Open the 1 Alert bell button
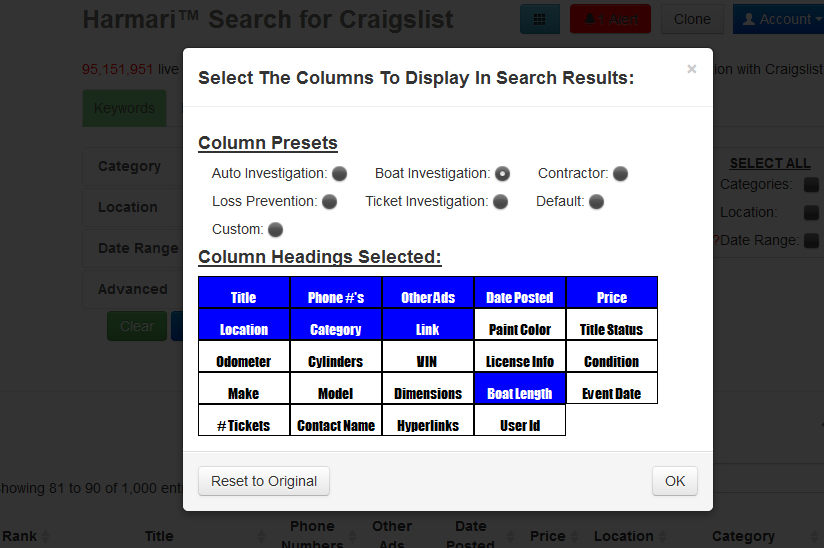The width and height of the screenshot is (824, 548). [611, 19]
